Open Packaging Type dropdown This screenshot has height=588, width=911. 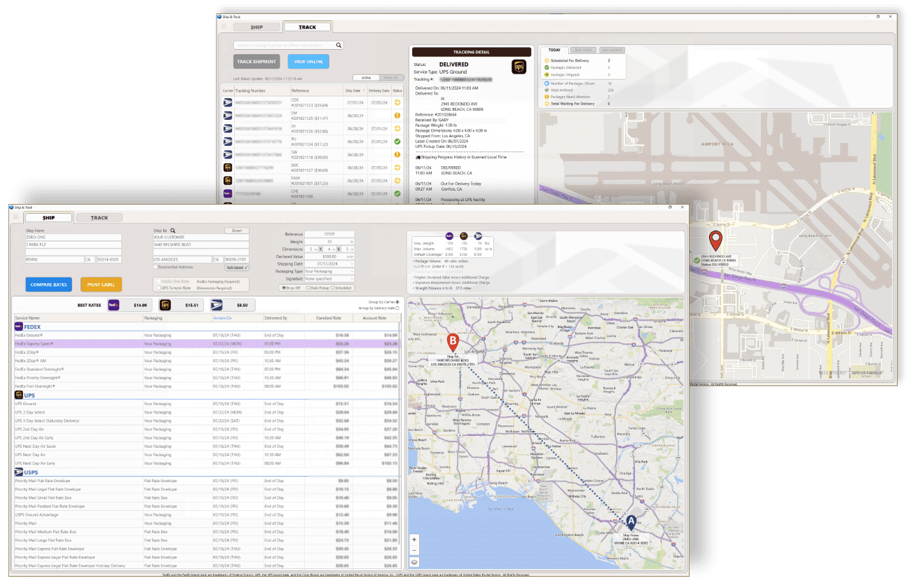[329, 271]
